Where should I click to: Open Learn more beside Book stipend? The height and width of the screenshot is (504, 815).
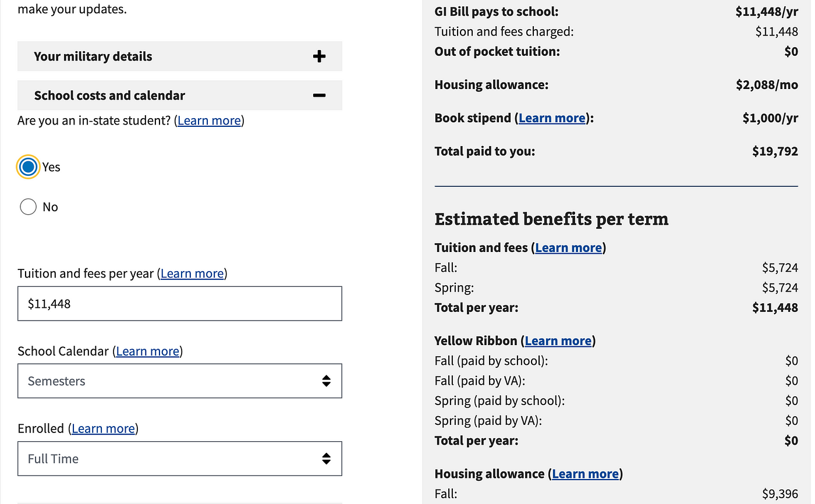click(551, 118)
